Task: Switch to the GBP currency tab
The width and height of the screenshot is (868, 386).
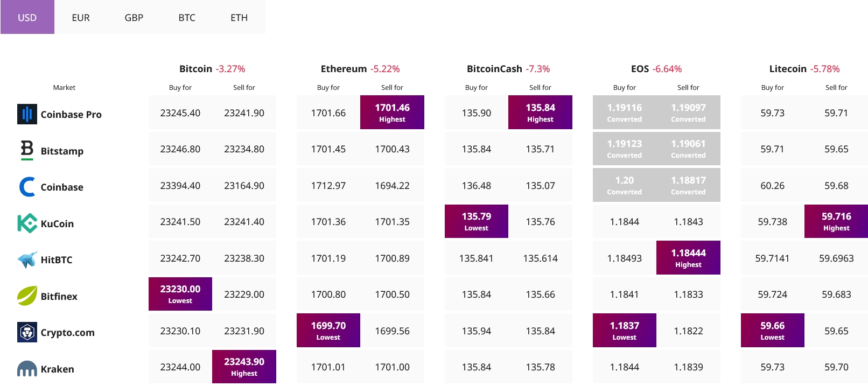Action: click(x=134, y=17)
